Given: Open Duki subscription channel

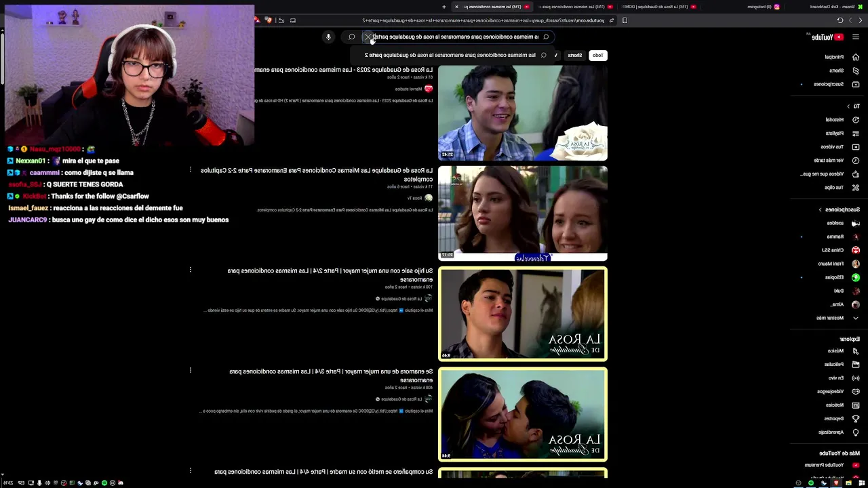Looking at the screenshot, I should click(x=846, y=291).
